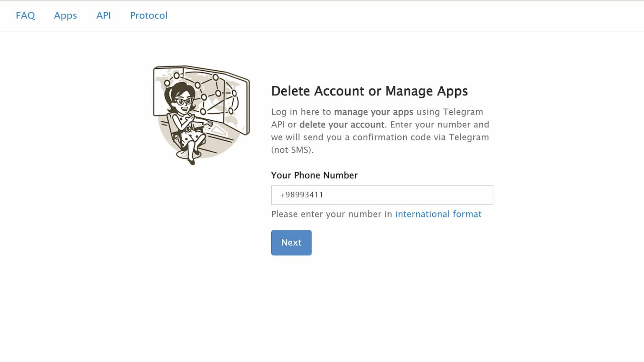Place the cursor after digits 98993411
Viewport: 644px width, 362px height.
click(324, 195)
